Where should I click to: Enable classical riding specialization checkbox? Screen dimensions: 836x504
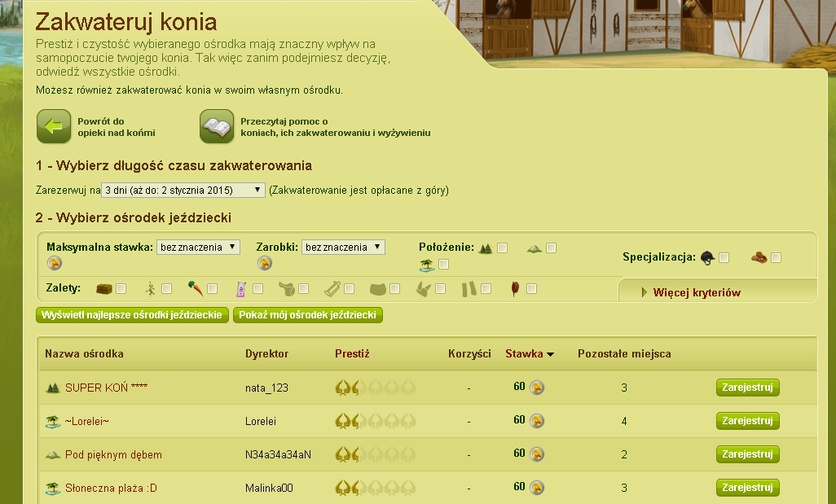click(724, 258)
